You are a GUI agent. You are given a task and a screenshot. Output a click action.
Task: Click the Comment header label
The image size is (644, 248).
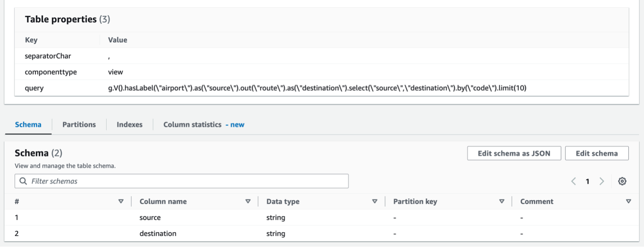(x=537, y=202)
